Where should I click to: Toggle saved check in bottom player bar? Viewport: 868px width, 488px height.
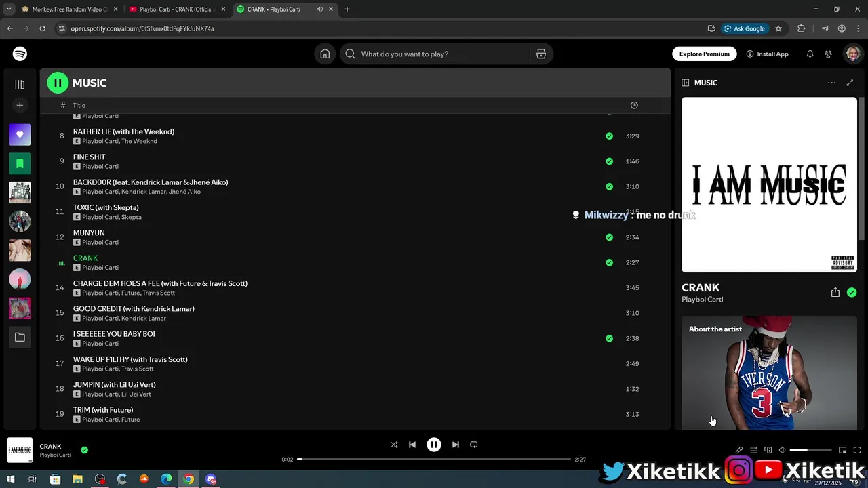click(x=84, y=449)
